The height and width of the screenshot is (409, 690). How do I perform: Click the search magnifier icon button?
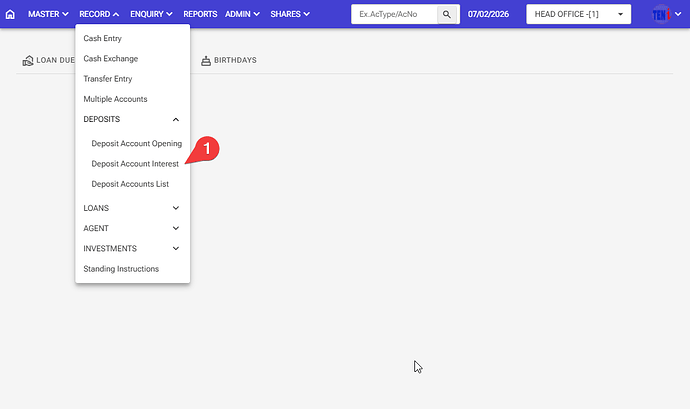click(x=448, y=15)
